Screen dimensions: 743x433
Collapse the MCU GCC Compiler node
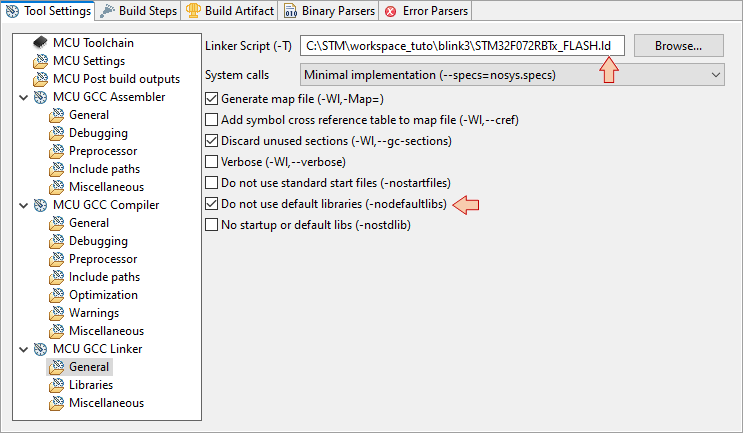(23, 206)
